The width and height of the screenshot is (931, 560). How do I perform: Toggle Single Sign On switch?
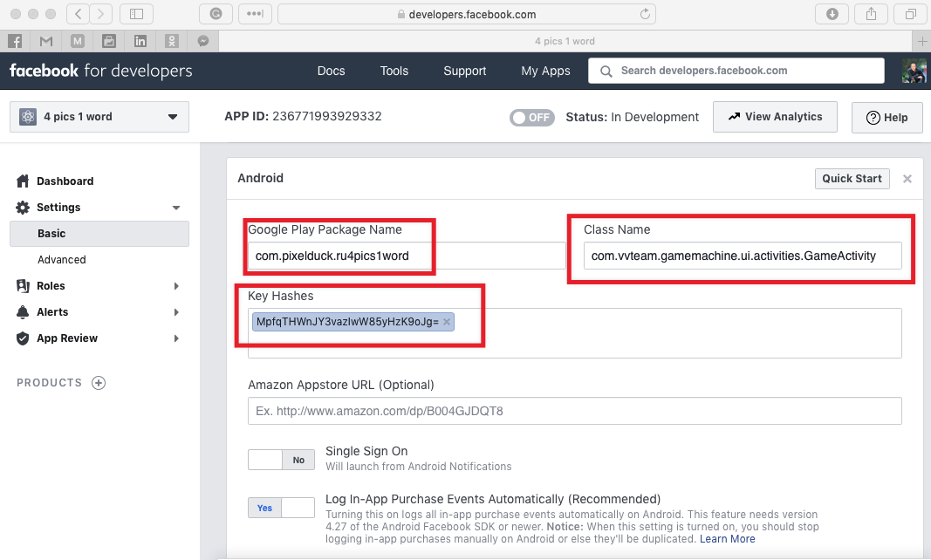(x=282, y=460)
